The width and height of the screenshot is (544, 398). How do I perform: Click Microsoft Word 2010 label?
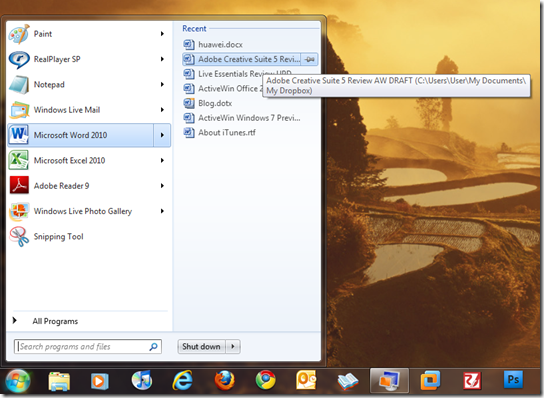(x=70, y=135)
